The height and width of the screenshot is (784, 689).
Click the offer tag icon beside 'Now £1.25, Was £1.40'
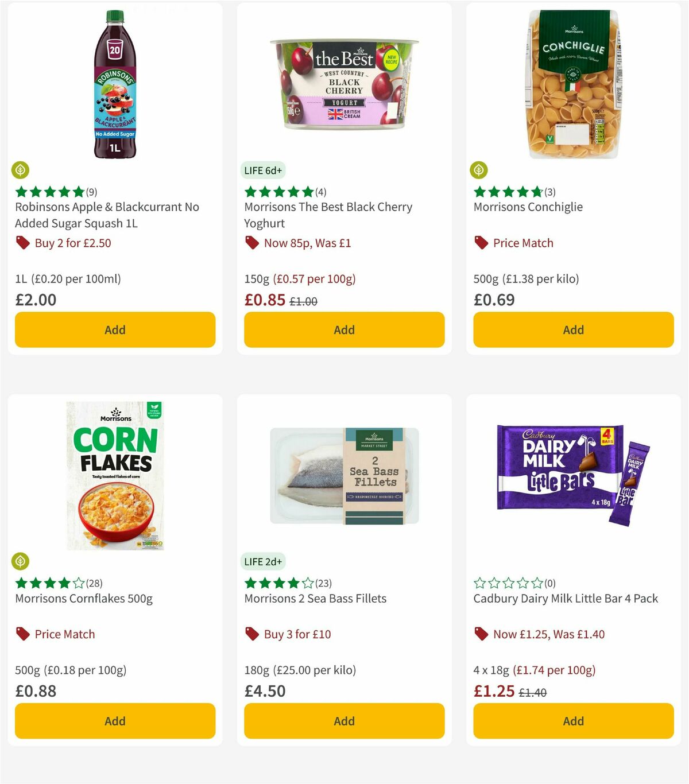481,634
